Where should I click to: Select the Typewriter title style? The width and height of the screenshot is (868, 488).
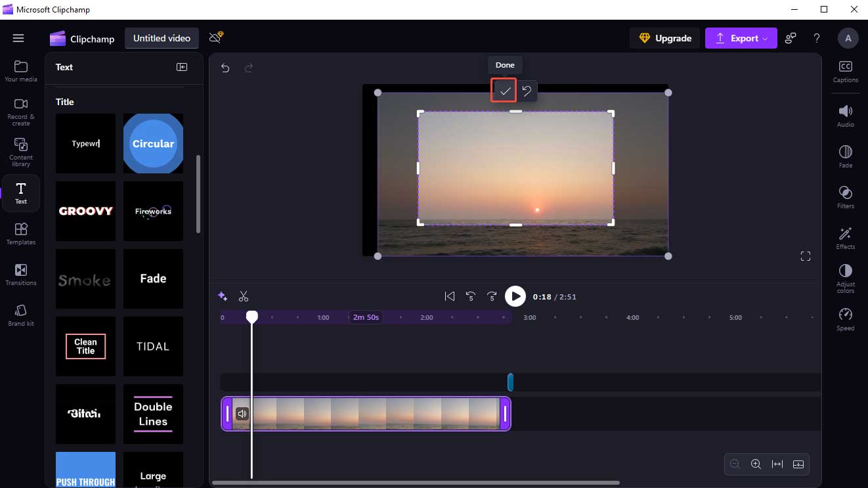point(85,143)
